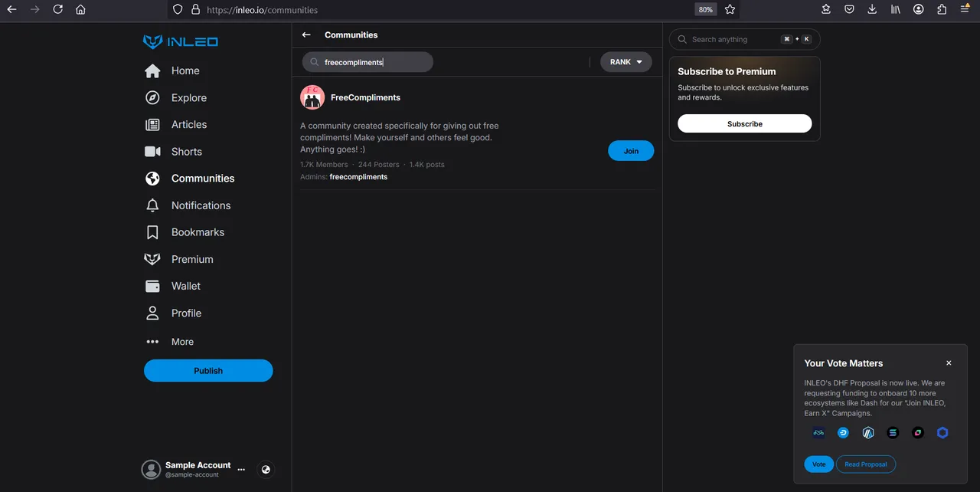Click the site security padlock icon
The image size is (980, 492).
coord(195,9)
